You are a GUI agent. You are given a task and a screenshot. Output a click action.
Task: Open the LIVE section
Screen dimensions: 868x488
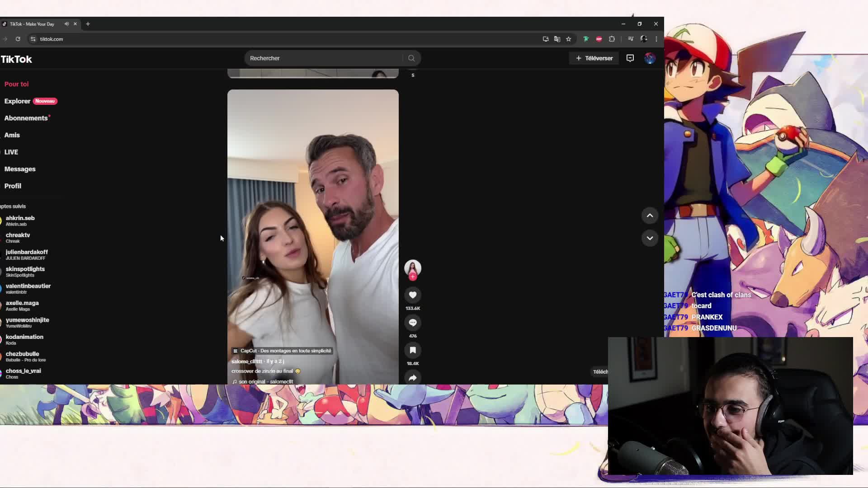coord(11,152)
